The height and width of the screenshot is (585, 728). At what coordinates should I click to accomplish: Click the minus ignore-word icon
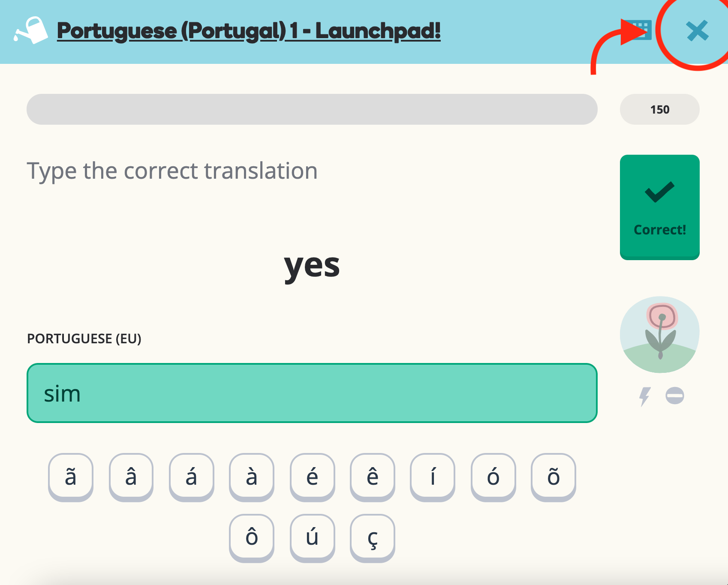674,396
